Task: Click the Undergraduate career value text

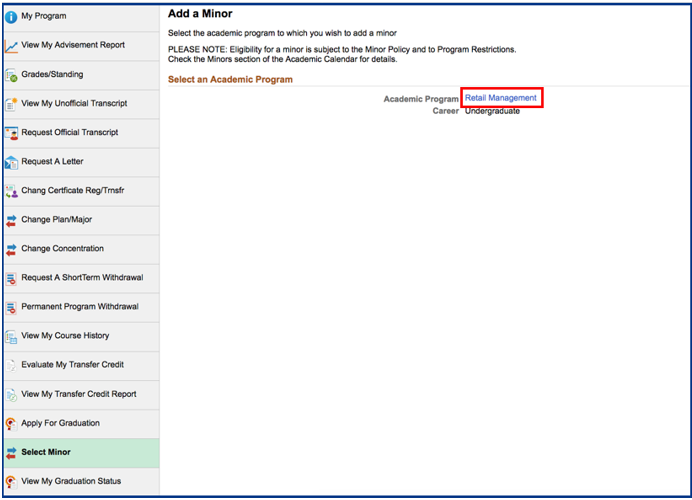Action: click(492, 111)
